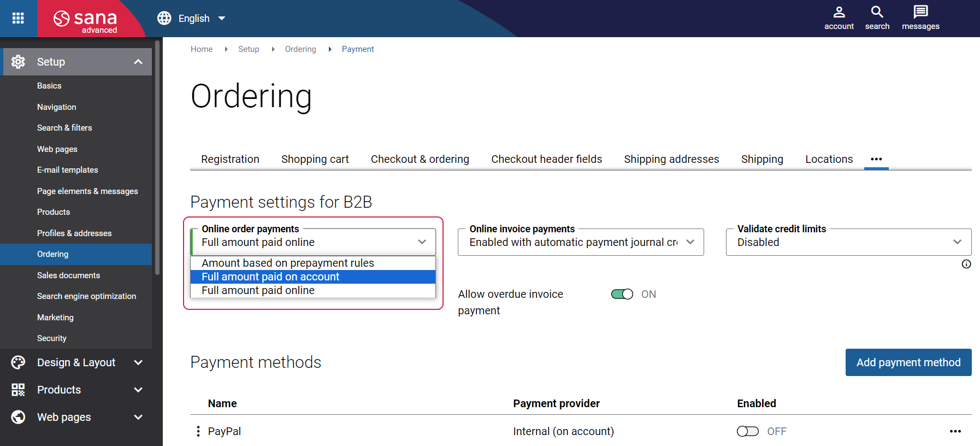Click Add payment method button
This screenshot has height=446, width=980.
point(908,362)
